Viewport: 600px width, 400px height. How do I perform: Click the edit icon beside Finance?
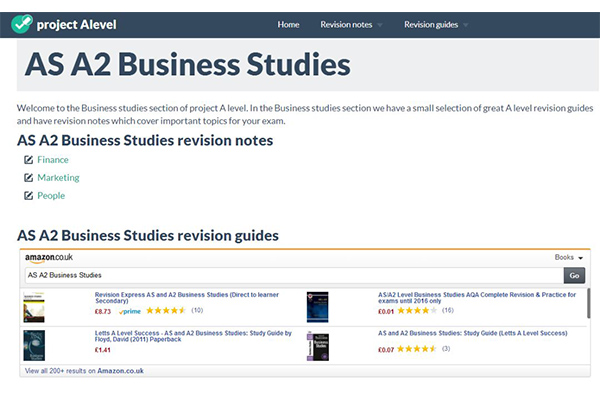pos(28,160)
